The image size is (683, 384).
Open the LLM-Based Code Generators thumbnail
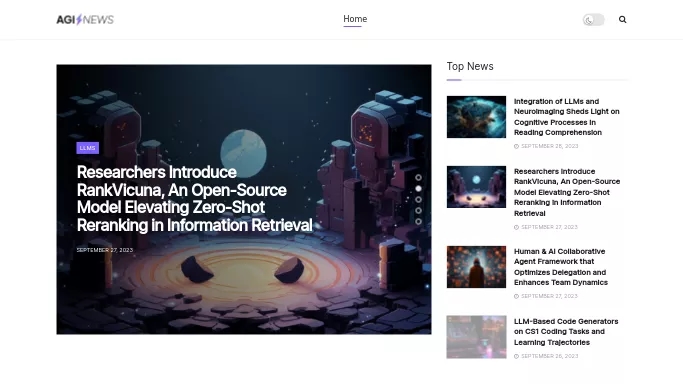pyautogui.click(x=476, y=337)
